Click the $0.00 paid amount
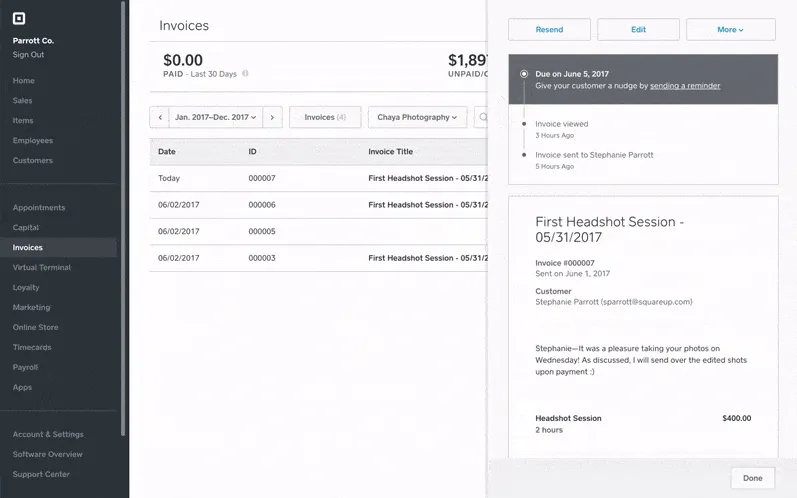797x498 pixels. click(183, 60)
